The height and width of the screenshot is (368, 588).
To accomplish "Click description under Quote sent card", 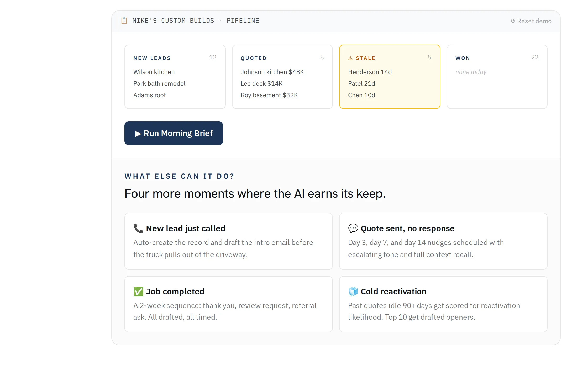I will coord(426,248).
